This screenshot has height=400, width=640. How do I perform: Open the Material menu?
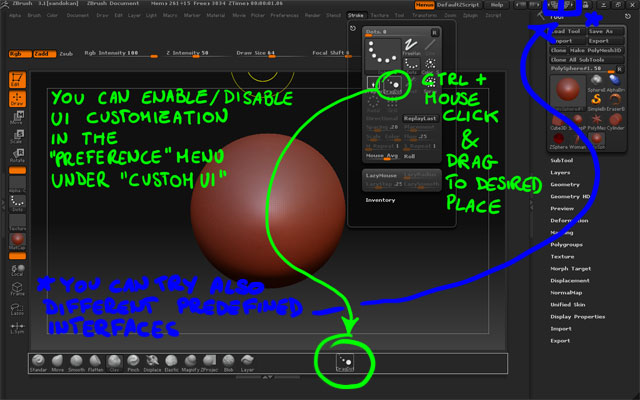point(216,15)
